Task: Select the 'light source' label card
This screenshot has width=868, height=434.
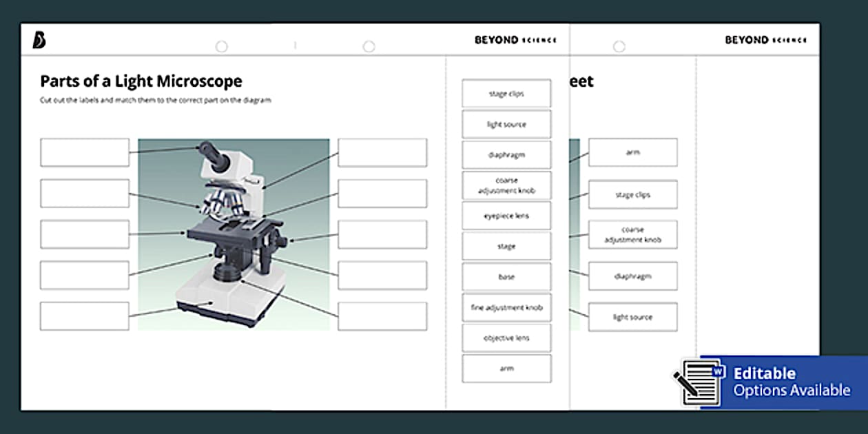Action: click(x=507, y=124)
